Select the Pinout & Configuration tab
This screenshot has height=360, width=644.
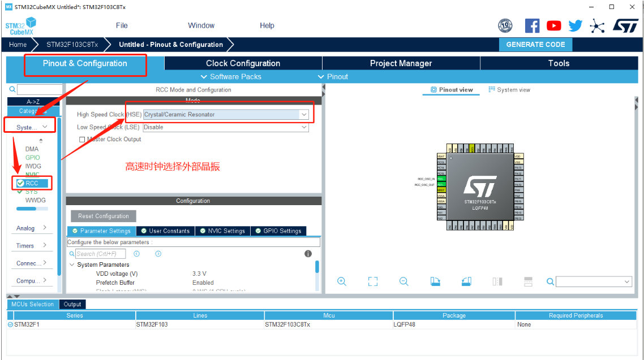pyautogui.click(x=85, y=63)
